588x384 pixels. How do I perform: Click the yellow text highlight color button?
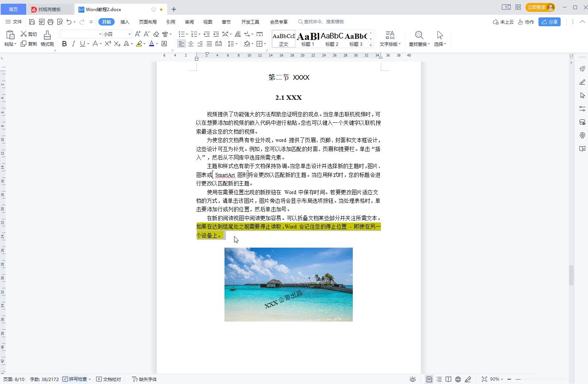[x=139, y=44]
